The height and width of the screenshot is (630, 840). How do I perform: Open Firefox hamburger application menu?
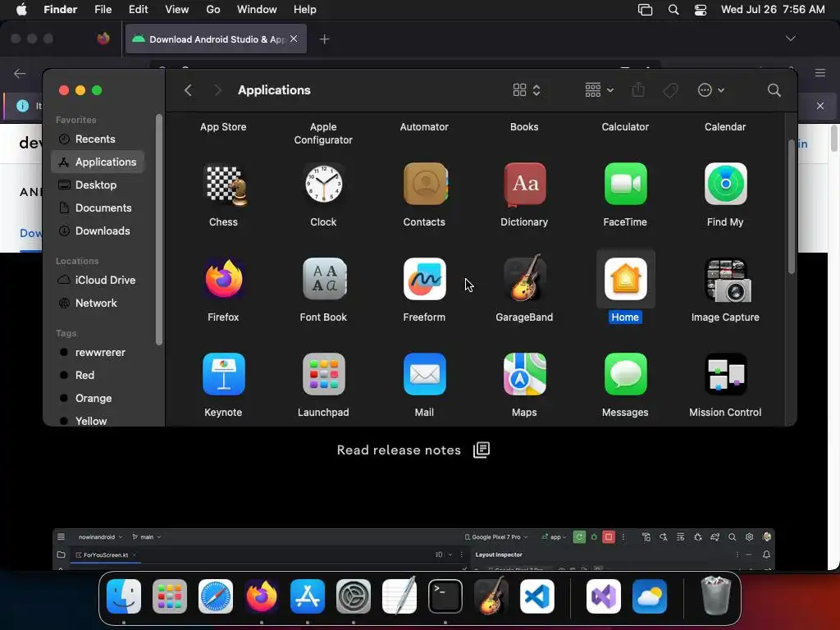tap(819, 73)
